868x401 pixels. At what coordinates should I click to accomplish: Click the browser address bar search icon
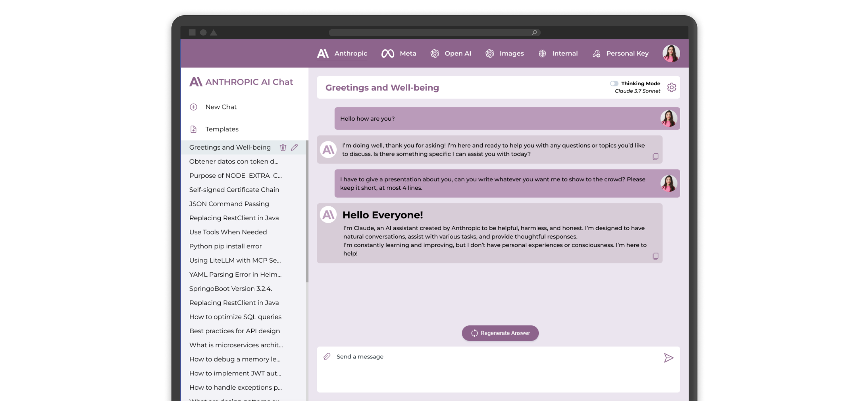pyautogui.click(x=534, y=32)
